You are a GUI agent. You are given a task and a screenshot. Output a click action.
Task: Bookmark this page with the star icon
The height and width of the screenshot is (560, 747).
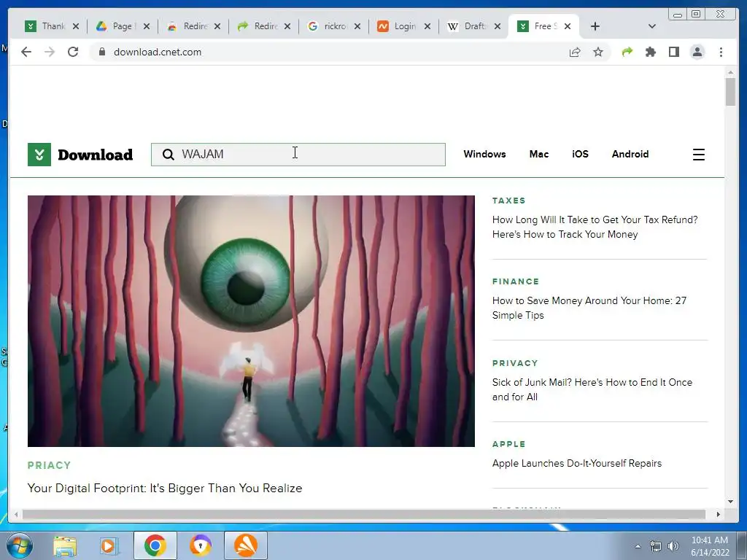tap(598, 52)
